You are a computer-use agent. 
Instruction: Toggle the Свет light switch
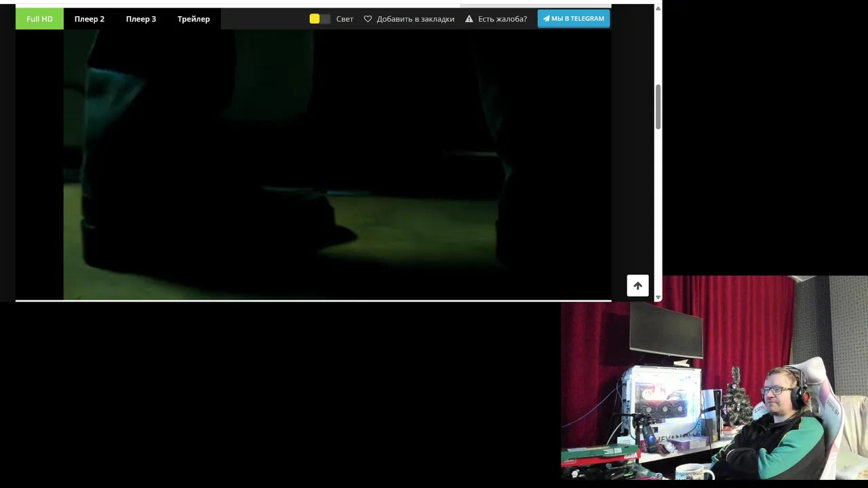[x=320, y=19]
